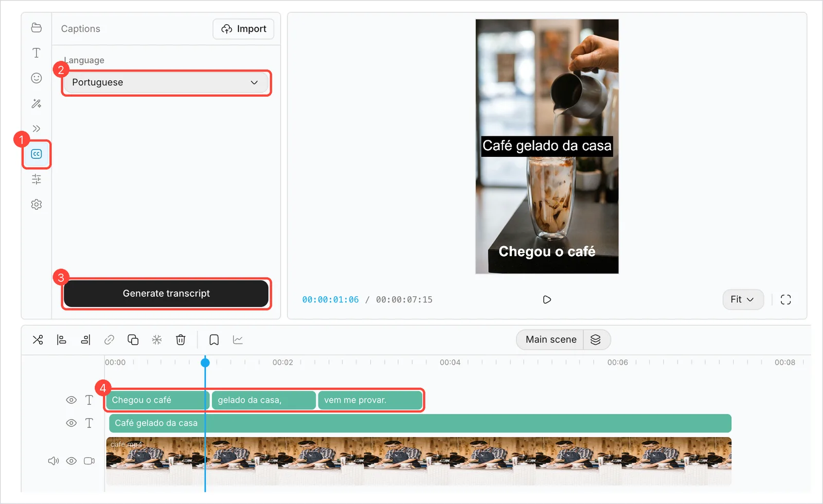Mute the cafe.mp4 video track audio
The height and width of the screenshot is (504, 823).
coord(53,461)
